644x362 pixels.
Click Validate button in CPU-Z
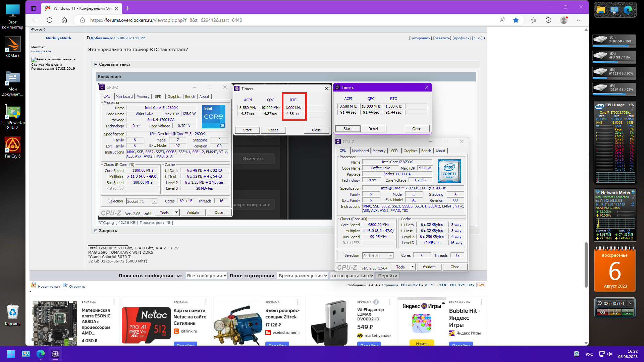click(429, 267)
